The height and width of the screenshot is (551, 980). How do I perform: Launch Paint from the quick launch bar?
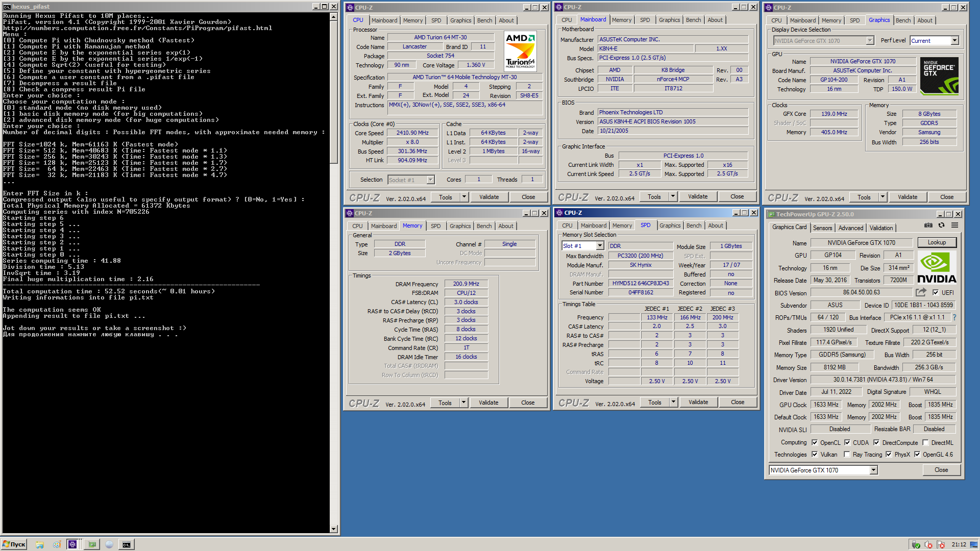(56, 544)
